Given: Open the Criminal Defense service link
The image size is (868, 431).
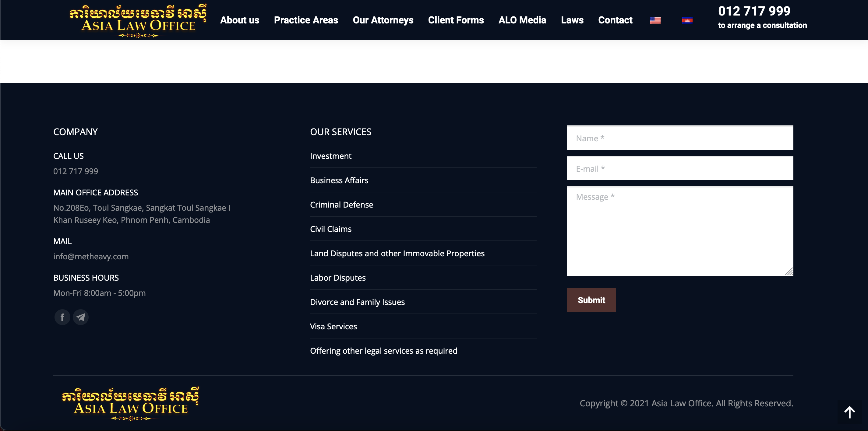Looking at the screenshot, I should point(341,204).
